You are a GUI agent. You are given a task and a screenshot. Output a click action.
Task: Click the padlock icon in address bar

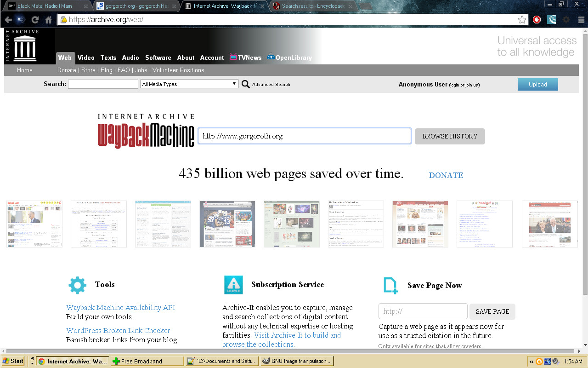(64, 20)
